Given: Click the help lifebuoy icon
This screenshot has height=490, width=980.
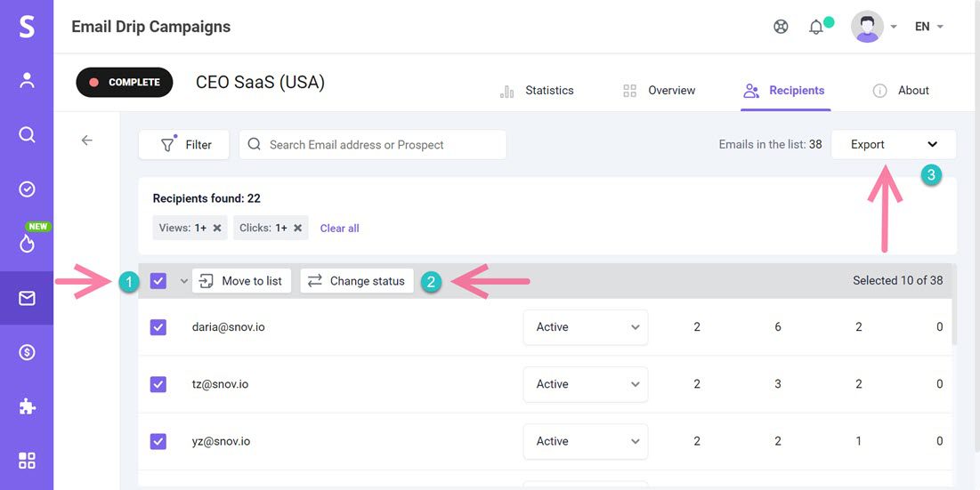Looking at the screenshot, I should (x=781, y=27).
